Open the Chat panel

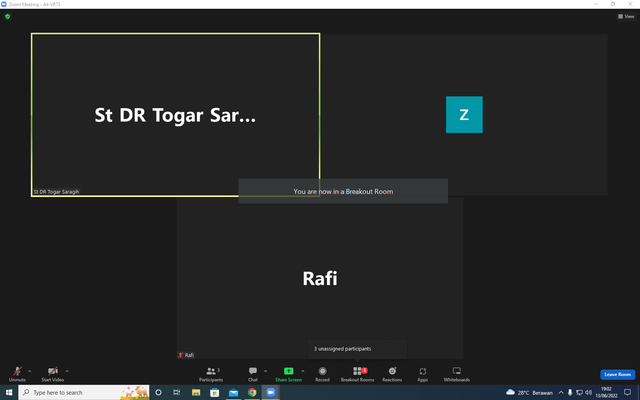coord(253,373)
